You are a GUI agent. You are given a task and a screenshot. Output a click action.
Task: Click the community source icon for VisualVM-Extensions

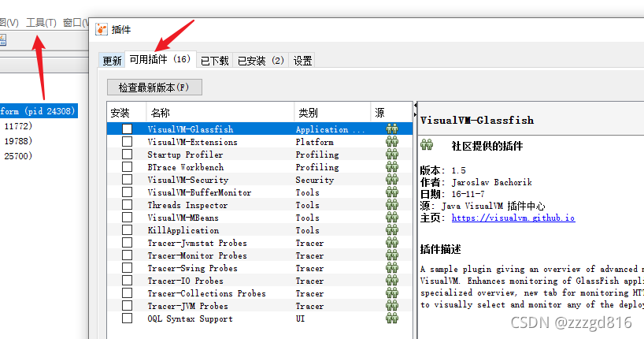pos(392,142)
